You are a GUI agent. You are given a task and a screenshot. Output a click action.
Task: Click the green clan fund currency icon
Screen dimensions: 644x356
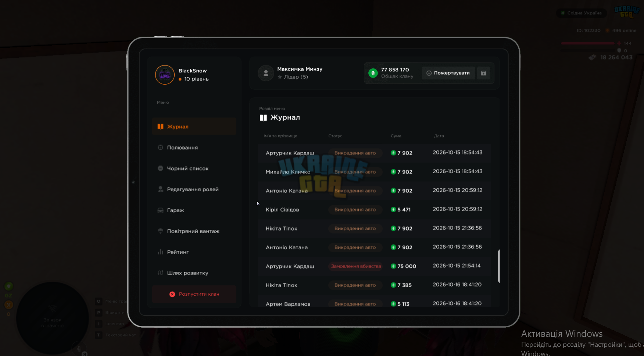pos(373,73)
